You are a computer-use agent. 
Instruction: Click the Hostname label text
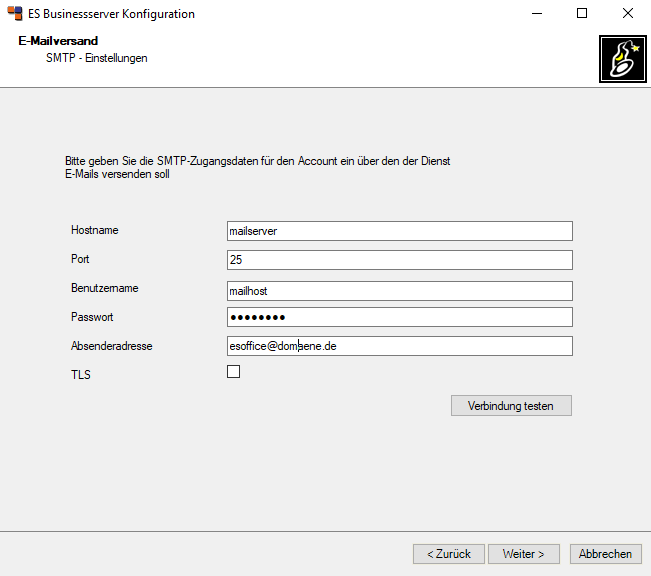[x=95, y=230]
